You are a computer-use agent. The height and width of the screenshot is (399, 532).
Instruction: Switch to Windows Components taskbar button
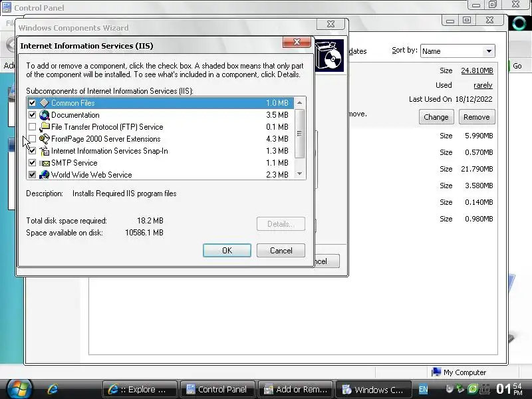point(373,389)
